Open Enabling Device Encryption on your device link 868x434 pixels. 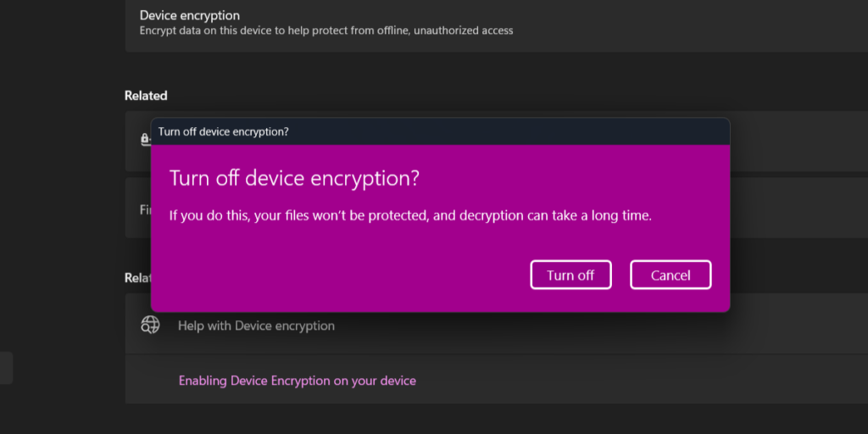coord(297,381)
